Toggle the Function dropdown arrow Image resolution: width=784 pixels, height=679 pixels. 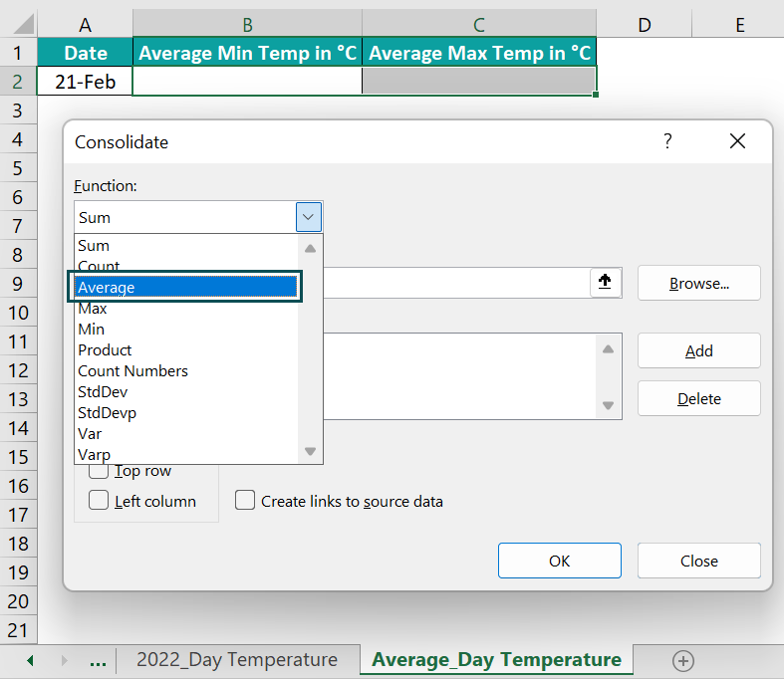tap(309, 217)
